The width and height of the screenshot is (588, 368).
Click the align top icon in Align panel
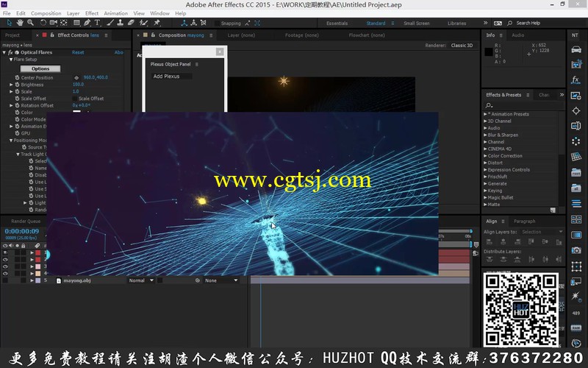(x=531, y=242)
